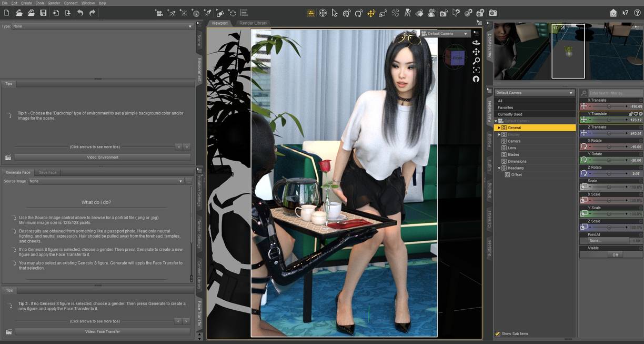Click the viewport orbit camera icon

click(x=476, y=42)
